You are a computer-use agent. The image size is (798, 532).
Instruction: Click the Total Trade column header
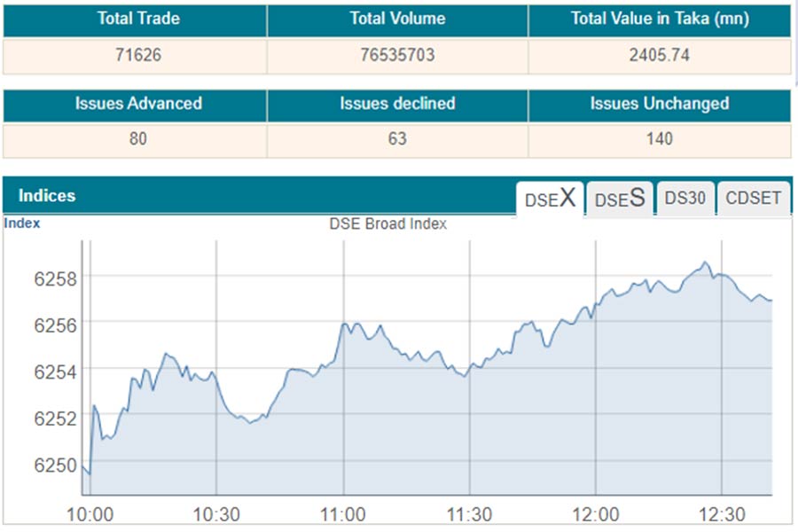137,19
